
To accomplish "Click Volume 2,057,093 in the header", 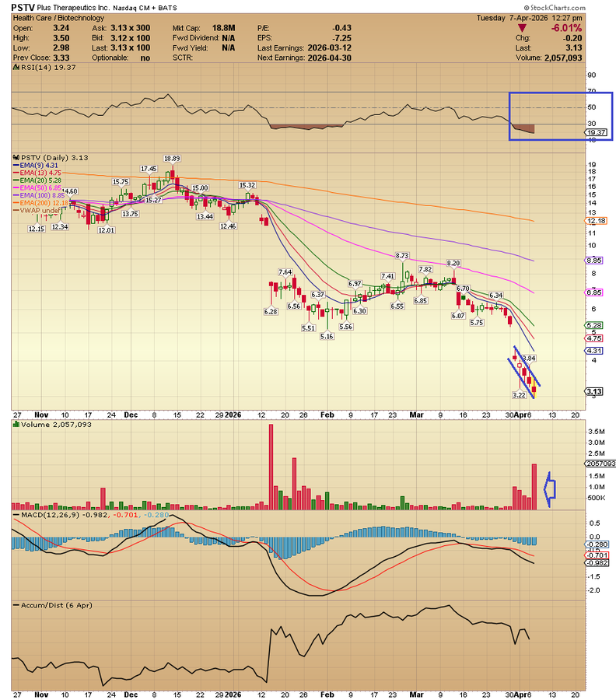I will click(548, 58).
